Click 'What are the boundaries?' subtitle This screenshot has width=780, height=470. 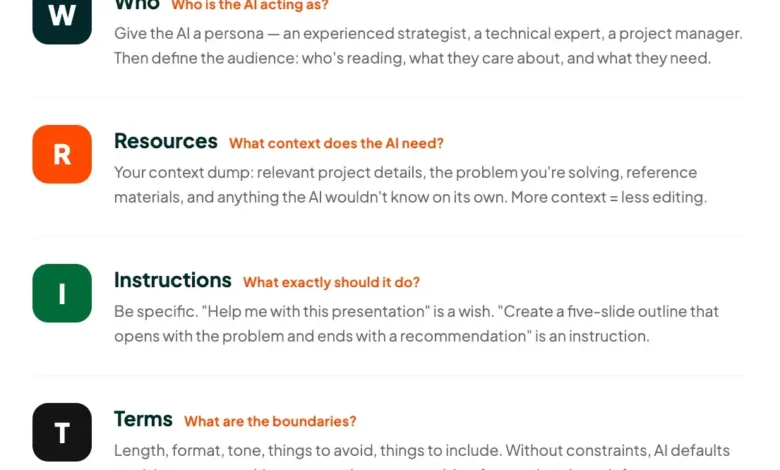coord(270,421)
